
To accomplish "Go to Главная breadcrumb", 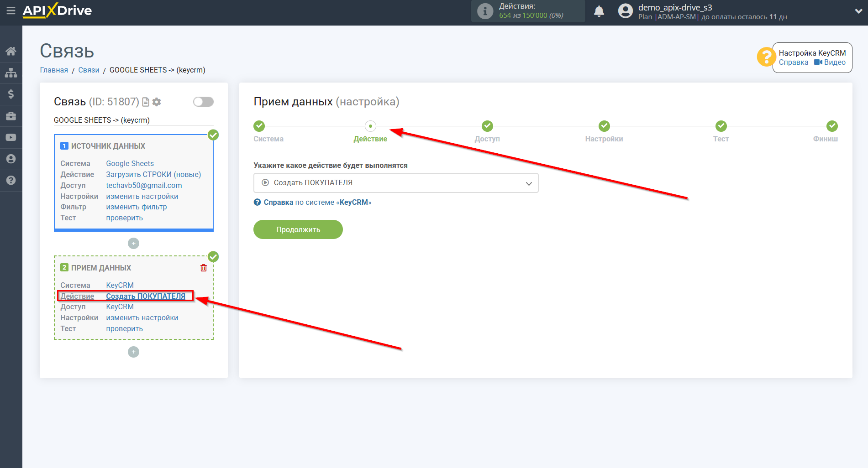I will coord(54,70).
